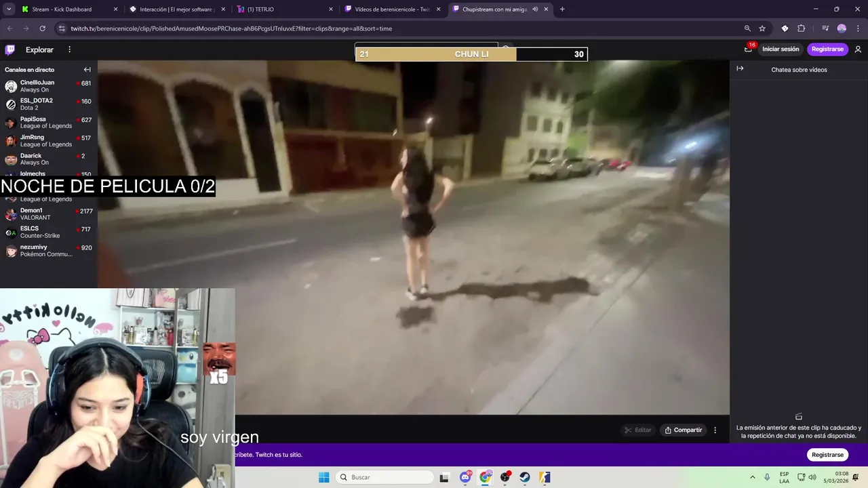Click the top Registrarse button
The image size is (868, 488).
[x=827, y=49]
